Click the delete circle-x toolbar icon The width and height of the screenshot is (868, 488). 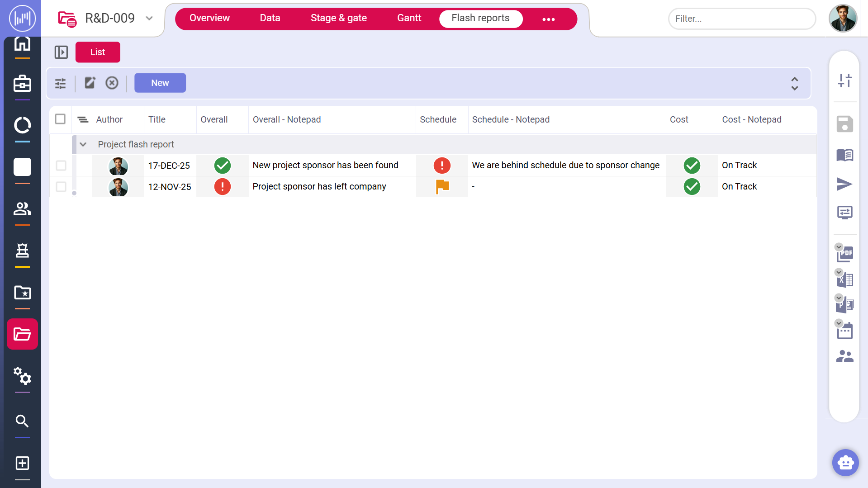pyautogui.click(x=112, y=83)
